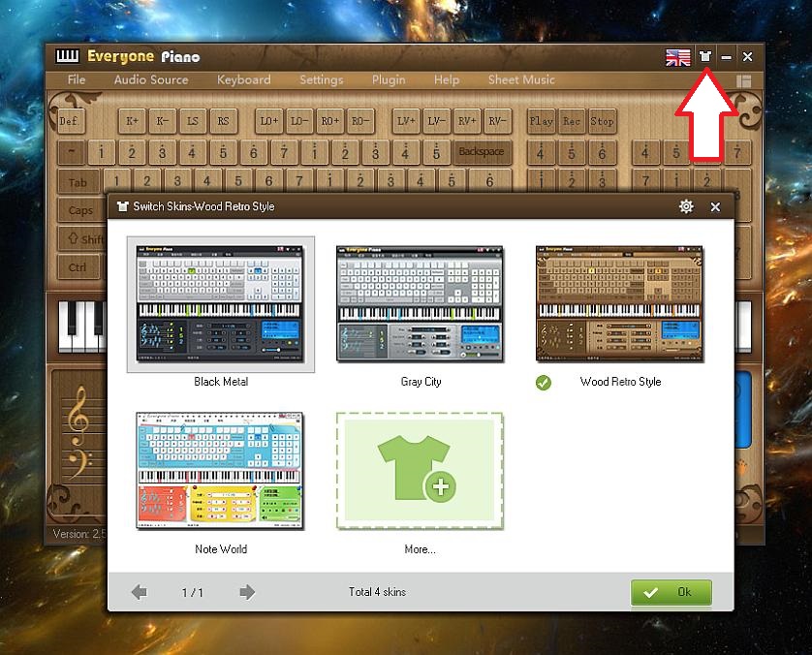
Task: Go to previous skins page arrow
Action: coord(140,592)
